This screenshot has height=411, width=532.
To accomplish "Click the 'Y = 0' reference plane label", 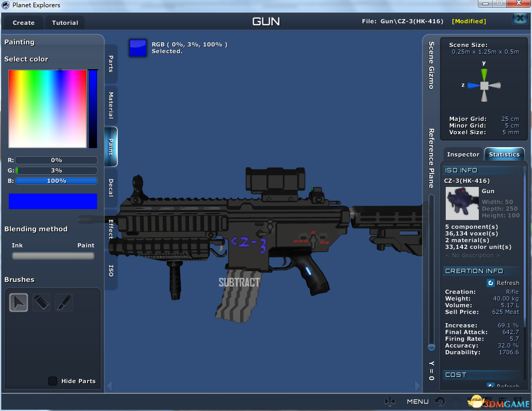I will pyautogui.click(x=431, y=371).
